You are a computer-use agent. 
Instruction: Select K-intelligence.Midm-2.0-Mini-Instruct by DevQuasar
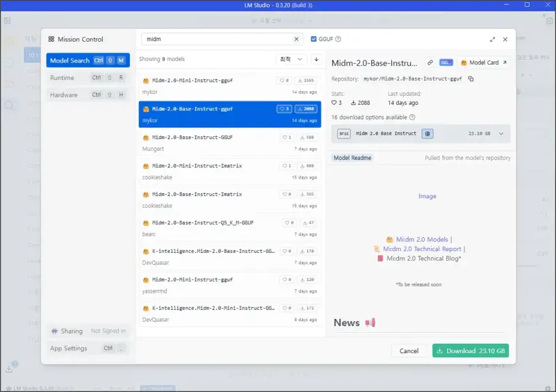(x=230, y=313)
